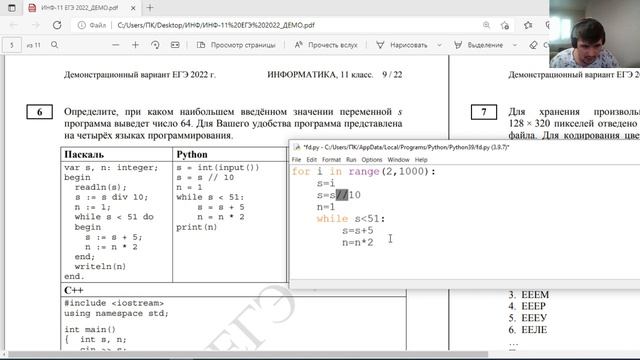640x360 pixels.
Task: Rotate the PDF page
Action: coord(155,45)
